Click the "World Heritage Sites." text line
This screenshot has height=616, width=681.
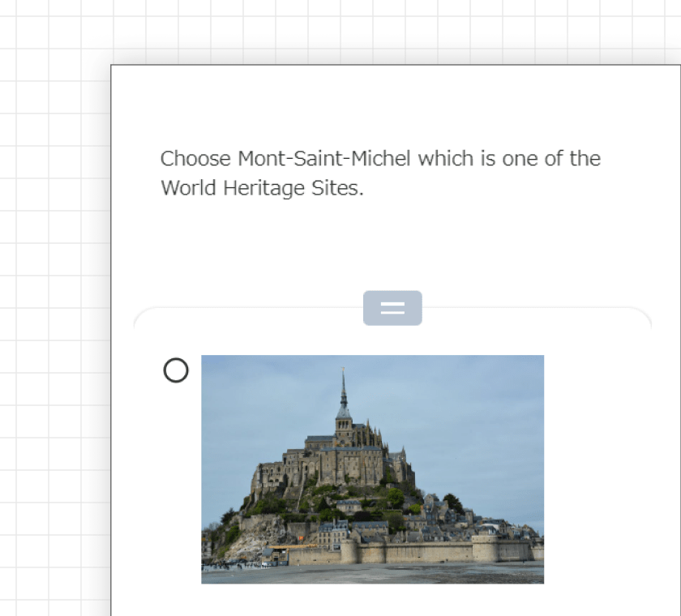click(262, 188)
